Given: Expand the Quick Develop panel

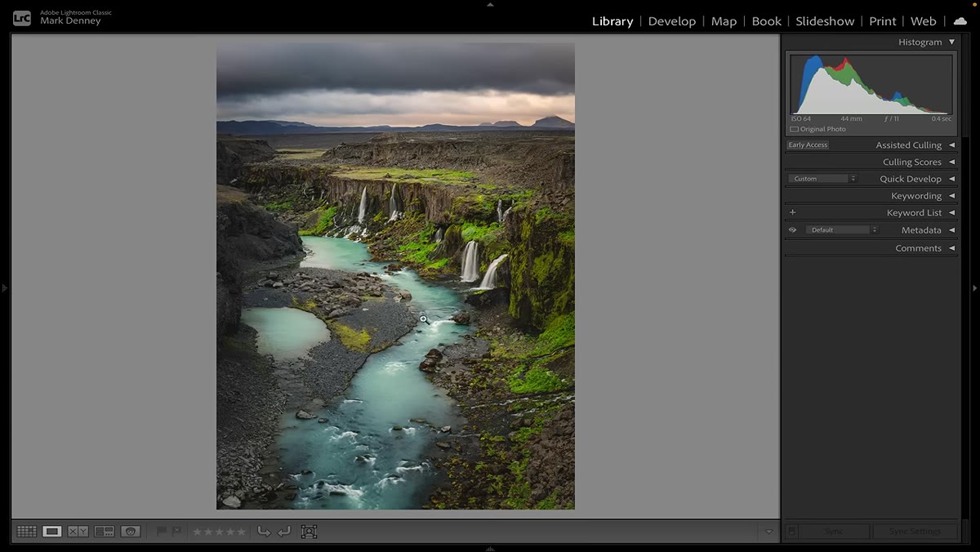Looking at the screenshot, I should pos(951,179).
